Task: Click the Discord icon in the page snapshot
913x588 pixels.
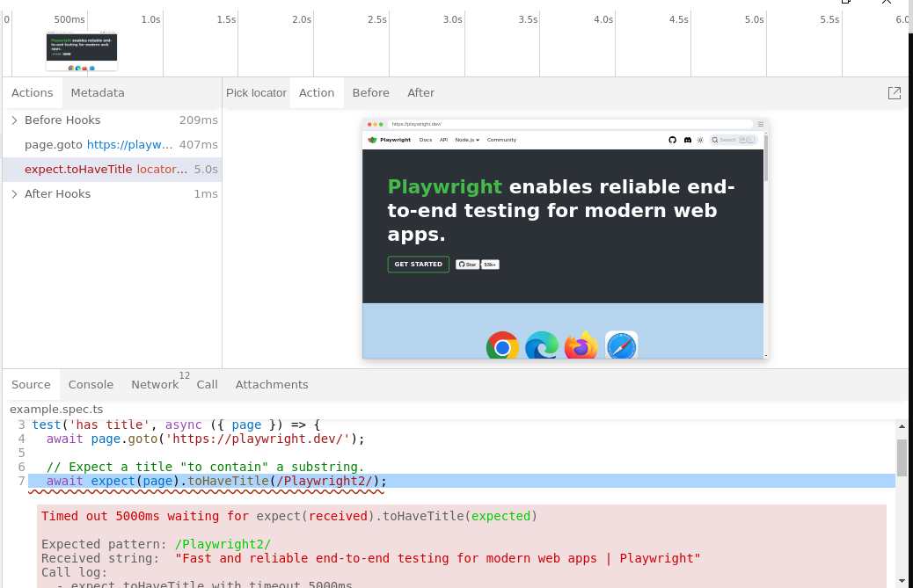Action: [x=688, y=140]
